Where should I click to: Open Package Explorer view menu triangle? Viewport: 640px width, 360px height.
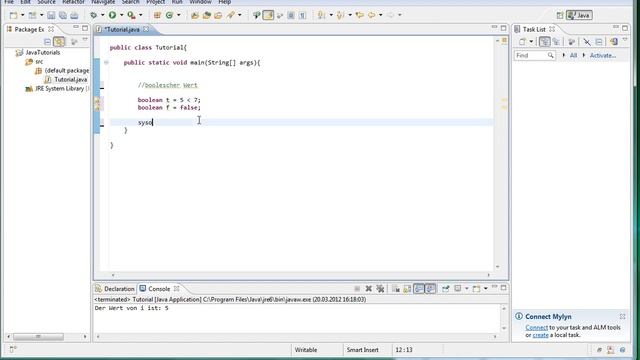[85, 40]
